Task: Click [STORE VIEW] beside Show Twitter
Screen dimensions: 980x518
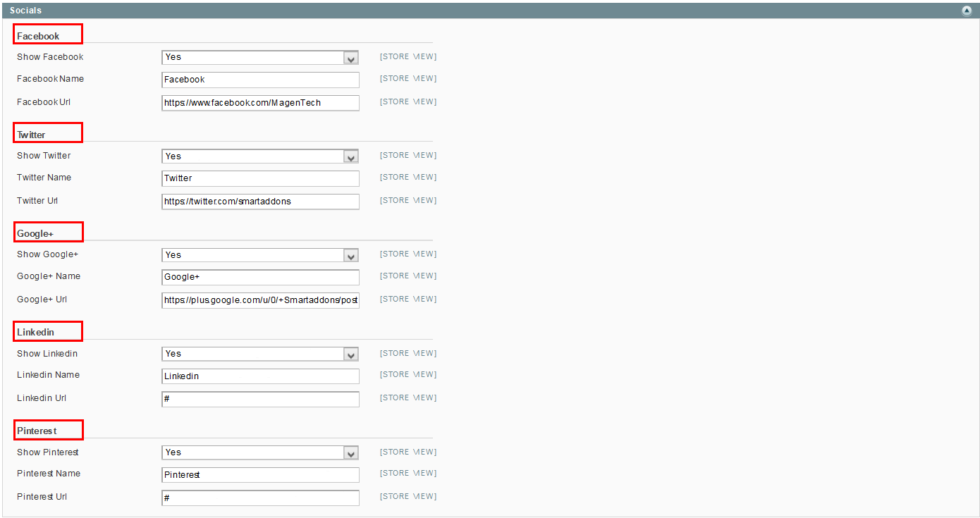Action: (x=408, y=156)
